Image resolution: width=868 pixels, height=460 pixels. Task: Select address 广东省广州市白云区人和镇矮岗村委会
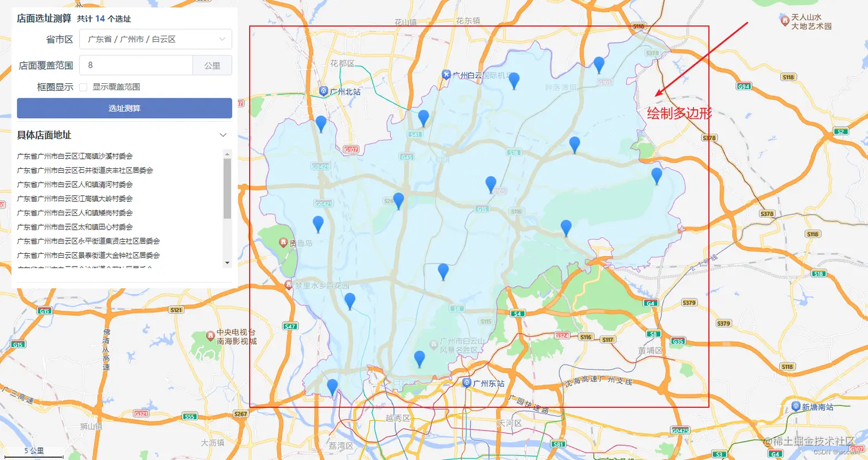[75, 213]
